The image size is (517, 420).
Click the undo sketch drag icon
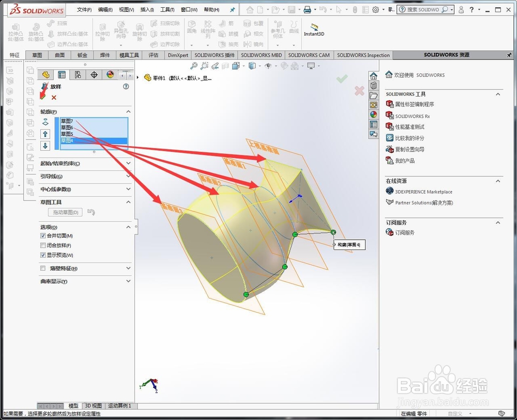92,212
